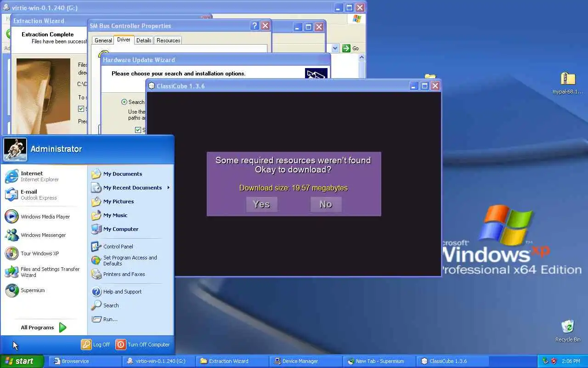
Task: Expand All Programs menu
Action: point(44,328)
